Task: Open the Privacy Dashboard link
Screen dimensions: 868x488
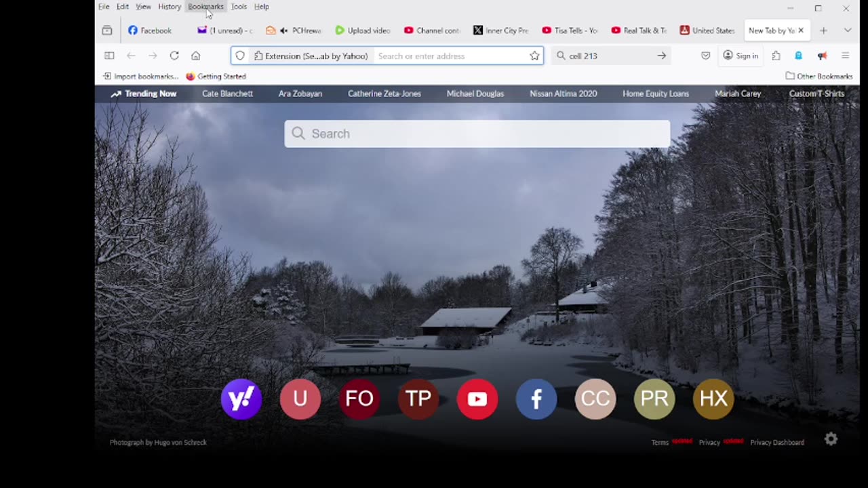Action: click(777, 443)
